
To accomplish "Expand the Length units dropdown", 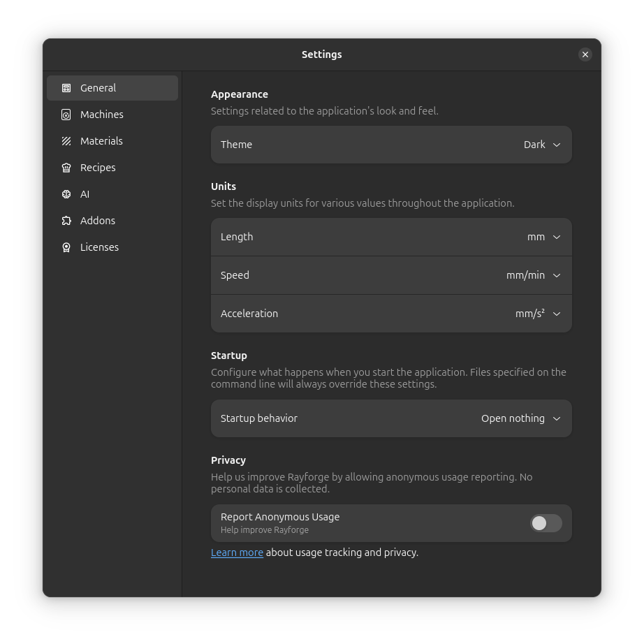I will [545, 236].
